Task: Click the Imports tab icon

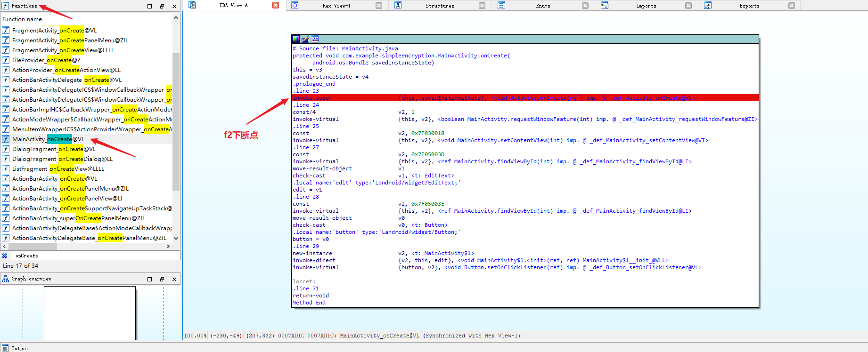Action: click(x=605, y=5)
